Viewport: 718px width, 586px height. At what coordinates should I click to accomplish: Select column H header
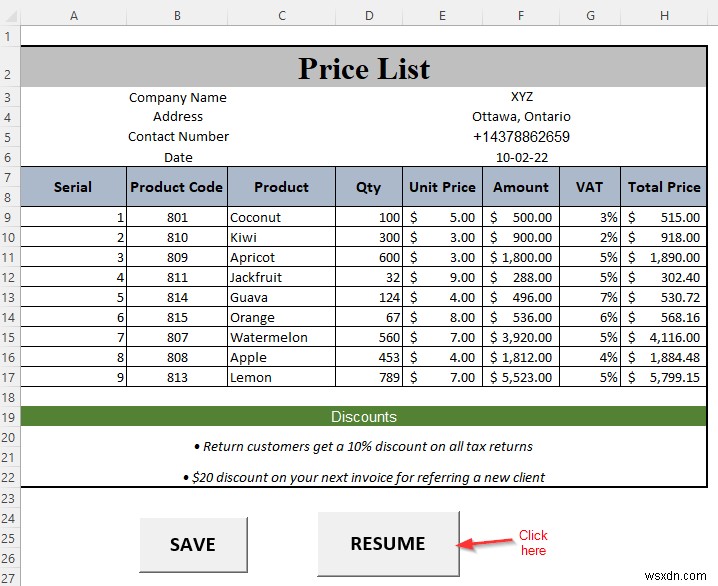[x=664, y=16]
